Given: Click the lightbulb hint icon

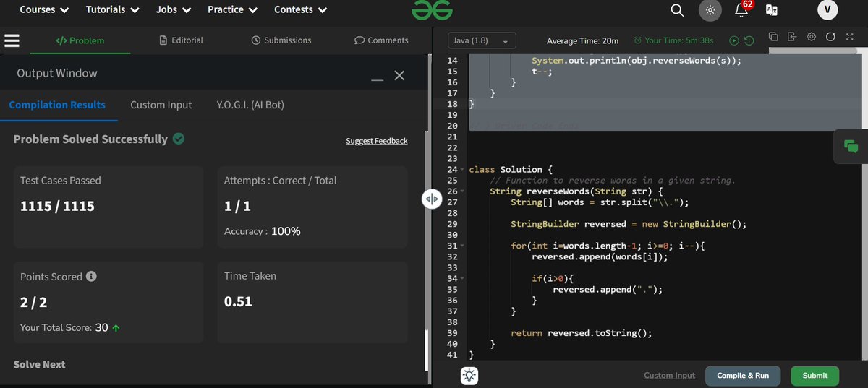Looking at the screenshot, I should pos(470,376).
